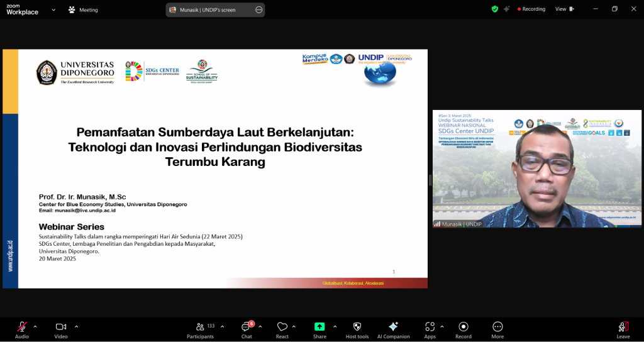Click the green encryption shield icon
Screen dimensions: 644x342
(x=495, y=9)
